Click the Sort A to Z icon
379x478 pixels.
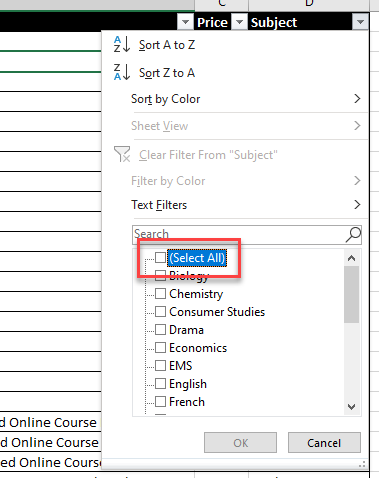tap(121, 44)
